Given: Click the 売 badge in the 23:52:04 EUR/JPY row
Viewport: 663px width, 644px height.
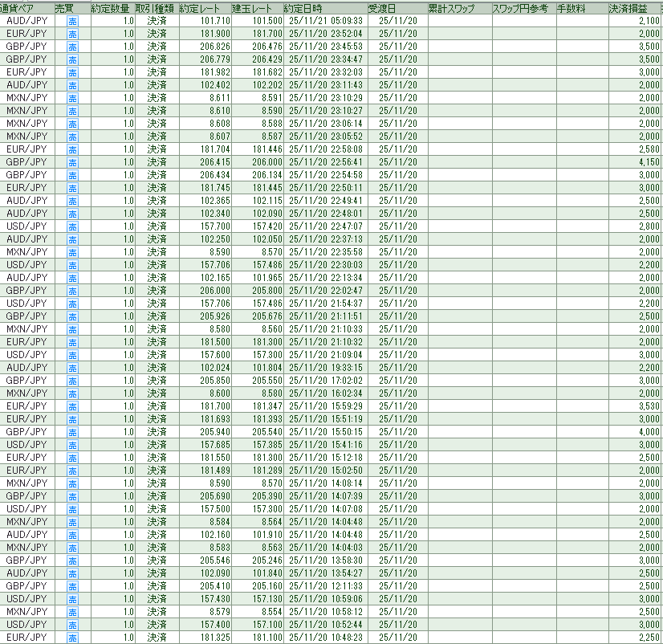Looking at the screenshot, I should (72, 34).
